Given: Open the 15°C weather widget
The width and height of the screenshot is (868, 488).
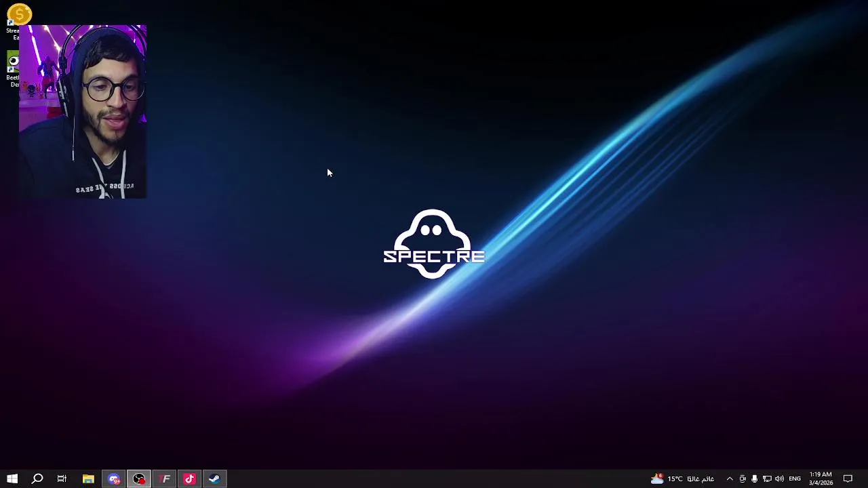Looking at the screenshot, I should tap(682, 479).
